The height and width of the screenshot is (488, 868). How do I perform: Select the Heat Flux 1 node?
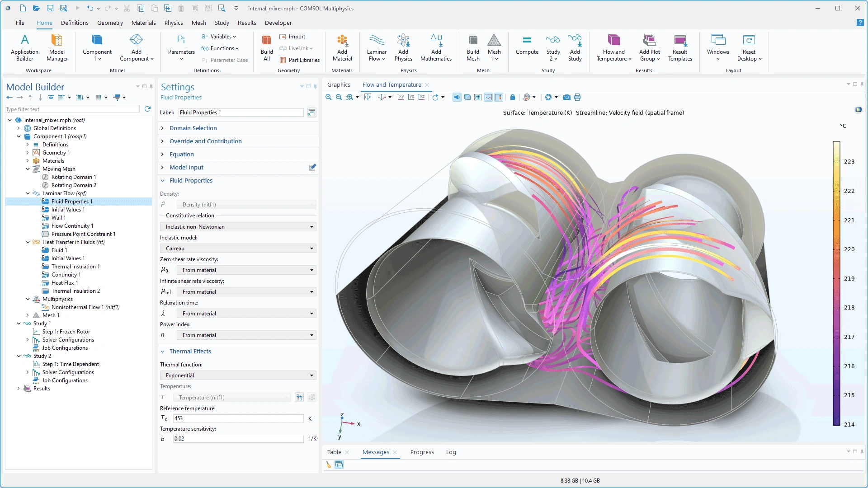65,283
